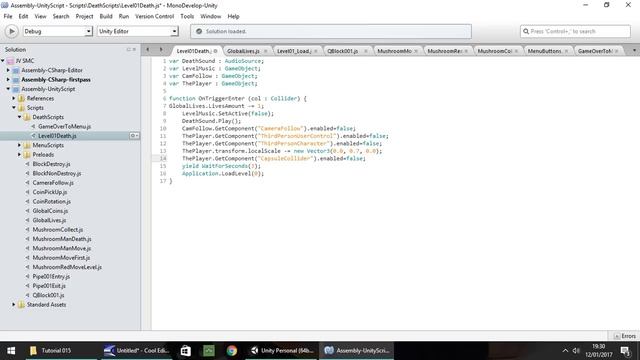Open Google Chrome from taskbar
Viewport: 640px width, 360px height.
point(232,351)
